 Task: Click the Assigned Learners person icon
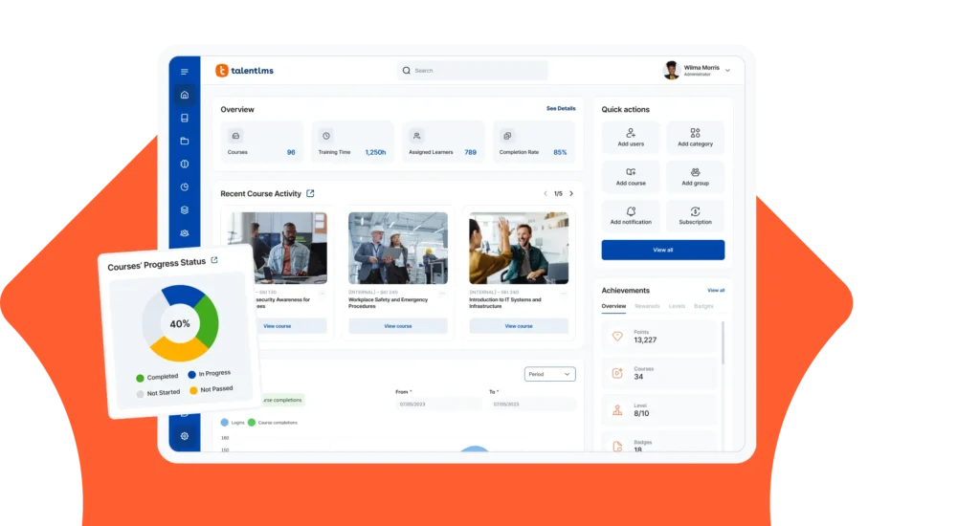pyautogui.click(x=417, y=136)
